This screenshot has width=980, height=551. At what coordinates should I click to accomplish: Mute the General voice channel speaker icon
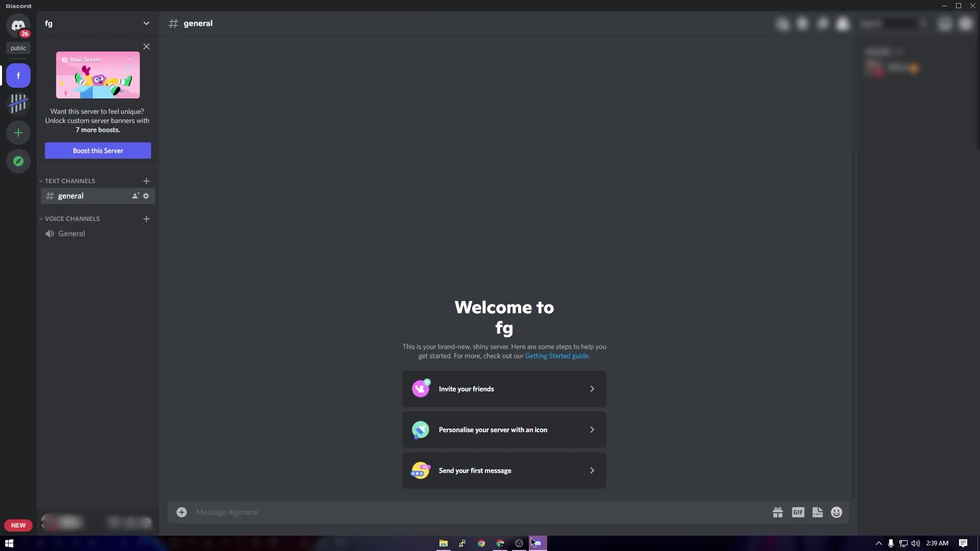50,233
